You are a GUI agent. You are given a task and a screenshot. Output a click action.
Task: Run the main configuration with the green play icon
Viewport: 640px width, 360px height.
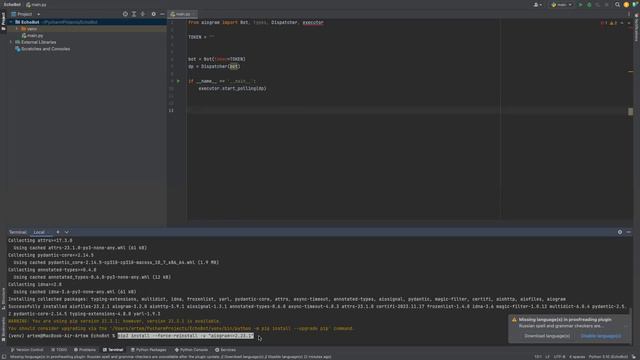pos(580,4)
